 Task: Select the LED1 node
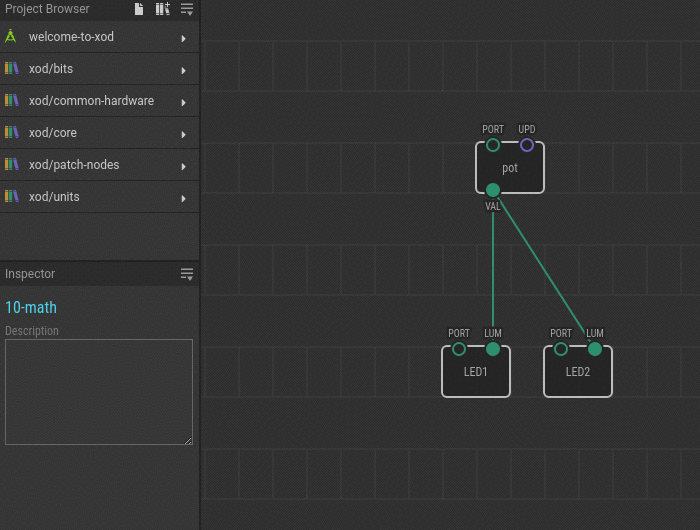[476, 373]
